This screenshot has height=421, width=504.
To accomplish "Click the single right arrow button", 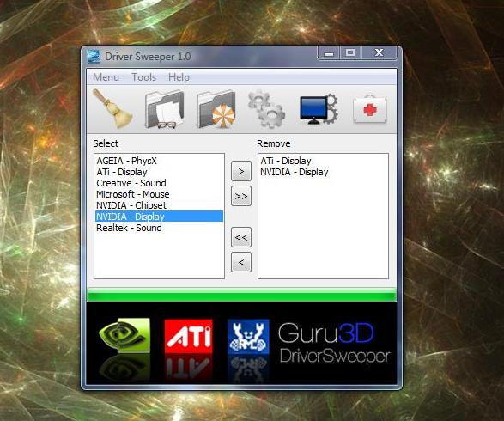I will click(241, 172).
